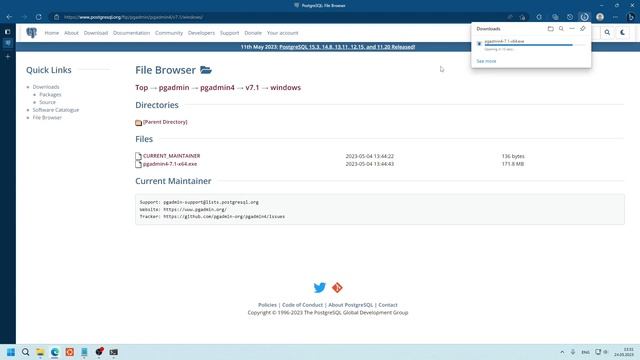Open the Donate menu item

tap(253, 33)
